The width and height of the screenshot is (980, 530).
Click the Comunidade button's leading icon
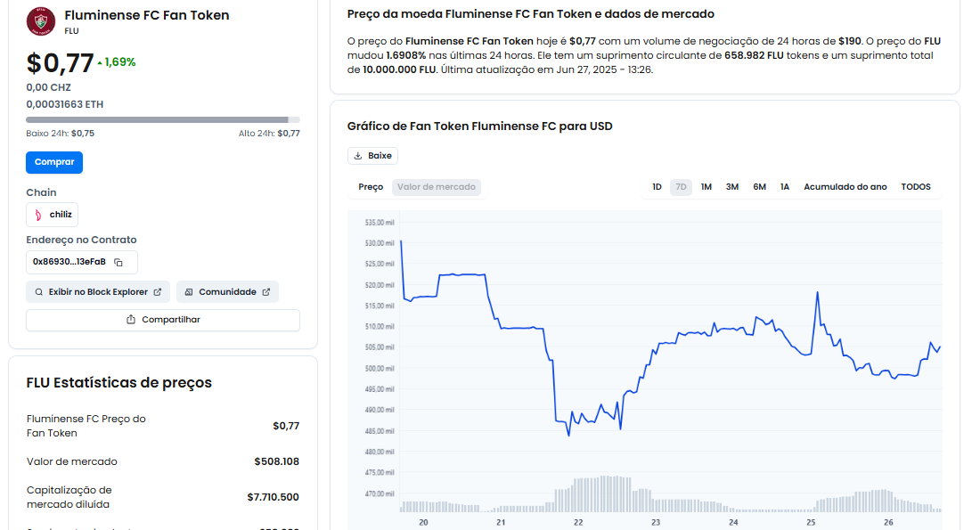(x=189, y=292)
